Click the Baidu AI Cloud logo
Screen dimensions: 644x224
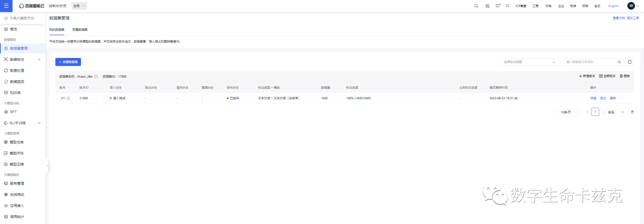(32, 6)
